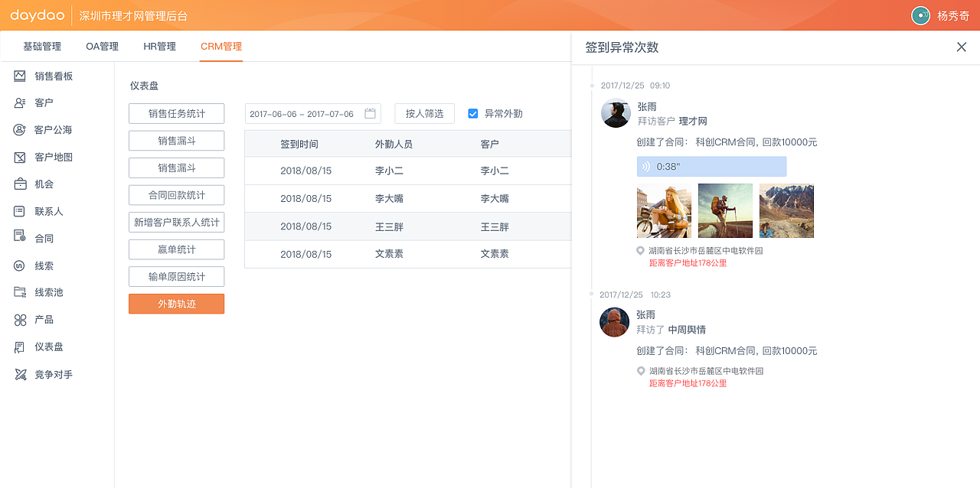Uncheck the 异常外勤 checkbox
This screenshot has height=488, width=980.
coord(472,113)
